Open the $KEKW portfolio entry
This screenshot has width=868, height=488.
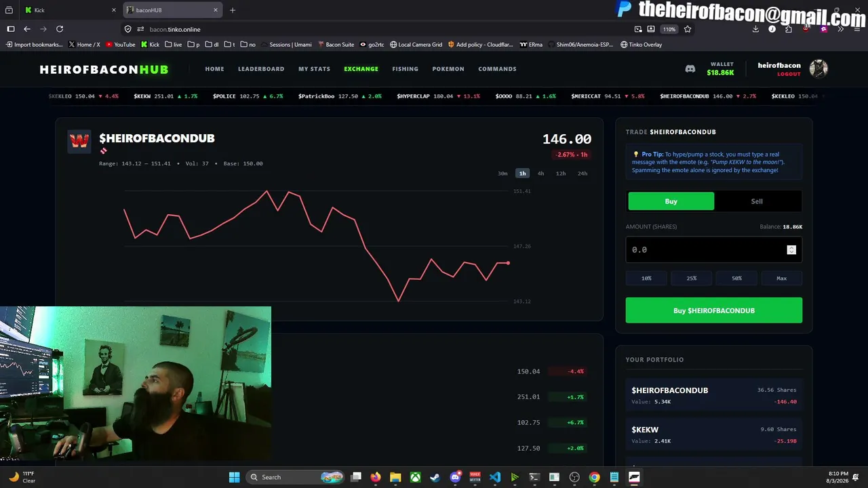[x=714, y=434]
